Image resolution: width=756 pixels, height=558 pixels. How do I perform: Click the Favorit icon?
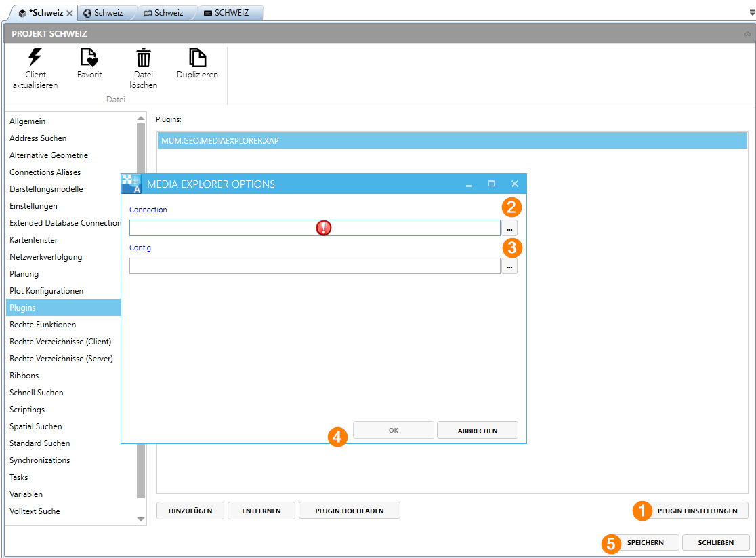(x=89, y=57)
